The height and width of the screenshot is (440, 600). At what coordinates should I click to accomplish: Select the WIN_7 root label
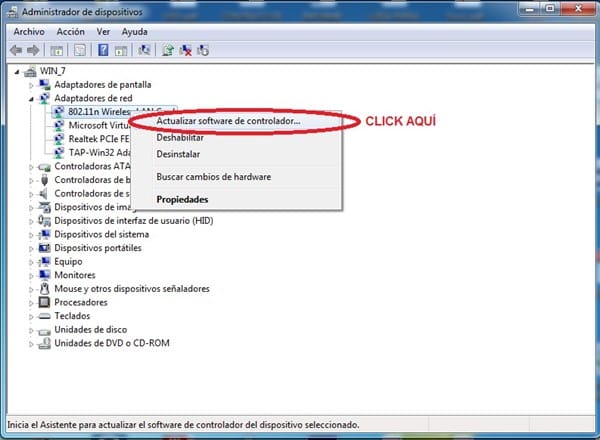pos(52,71)
